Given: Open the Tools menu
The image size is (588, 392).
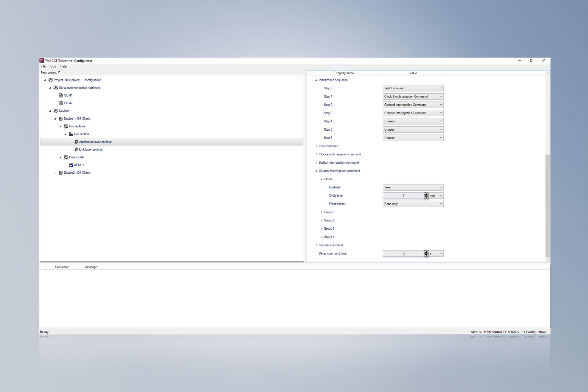Looking at the screenshot, I should click(x=53, y=66).
